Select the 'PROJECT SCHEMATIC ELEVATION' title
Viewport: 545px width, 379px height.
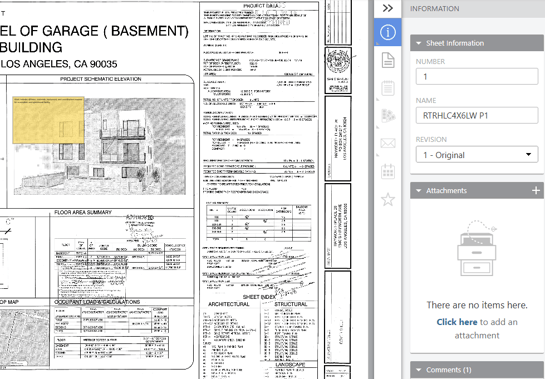tap(100, 79)
